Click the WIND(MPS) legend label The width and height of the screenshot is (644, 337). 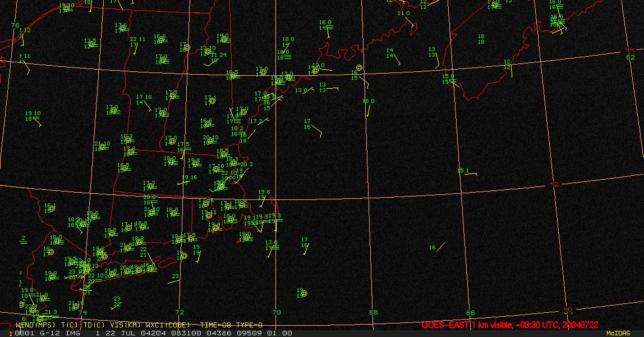point(35,325)
